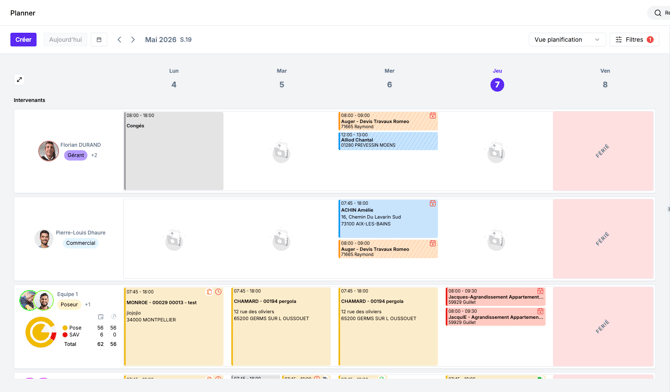Show Equipe 1's +1 extra role
This screenshot has width=670, height=392.
pos(88,304)
